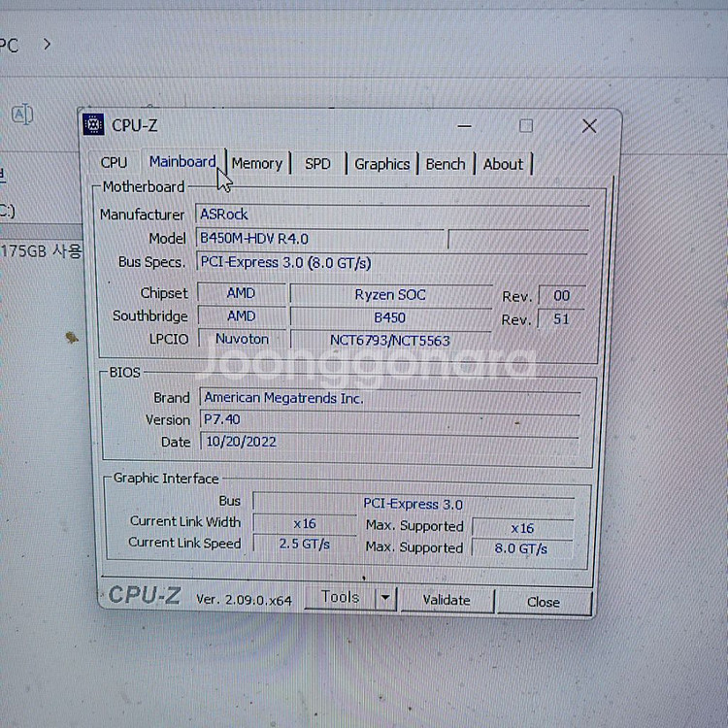Screen dimensions: 728x728
Task: Select the SPD tab
Action: 317,164
